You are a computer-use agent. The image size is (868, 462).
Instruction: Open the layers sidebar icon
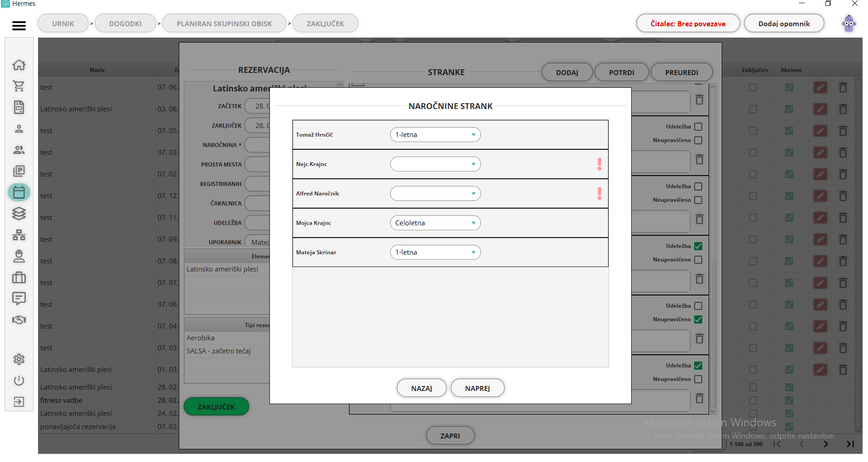19,214
